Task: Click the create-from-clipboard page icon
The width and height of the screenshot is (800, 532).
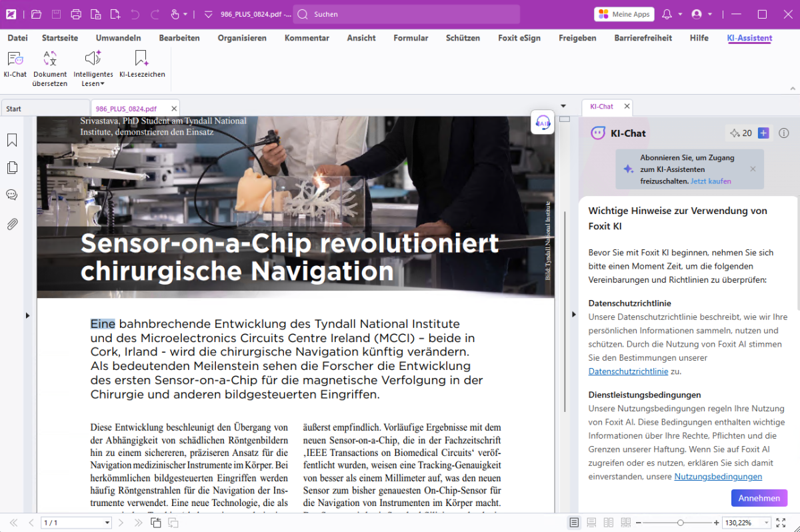Action: tap(96, 14)
